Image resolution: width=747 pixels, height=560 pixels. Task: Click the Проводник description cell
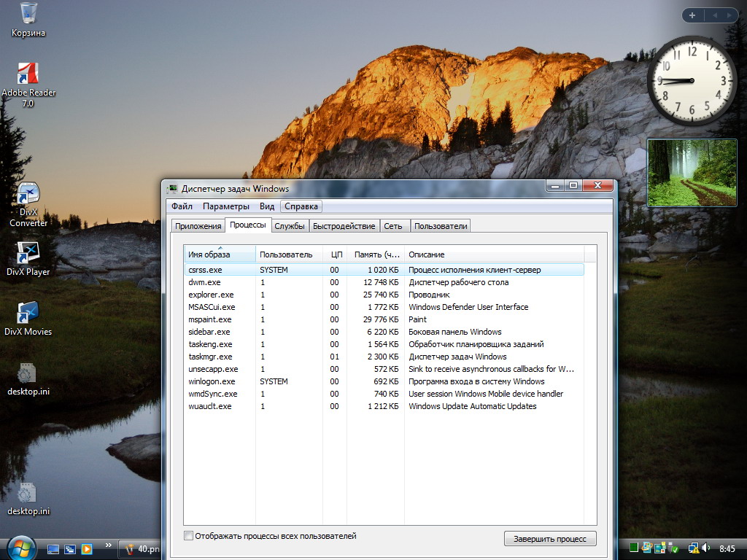tap(429, 295)
